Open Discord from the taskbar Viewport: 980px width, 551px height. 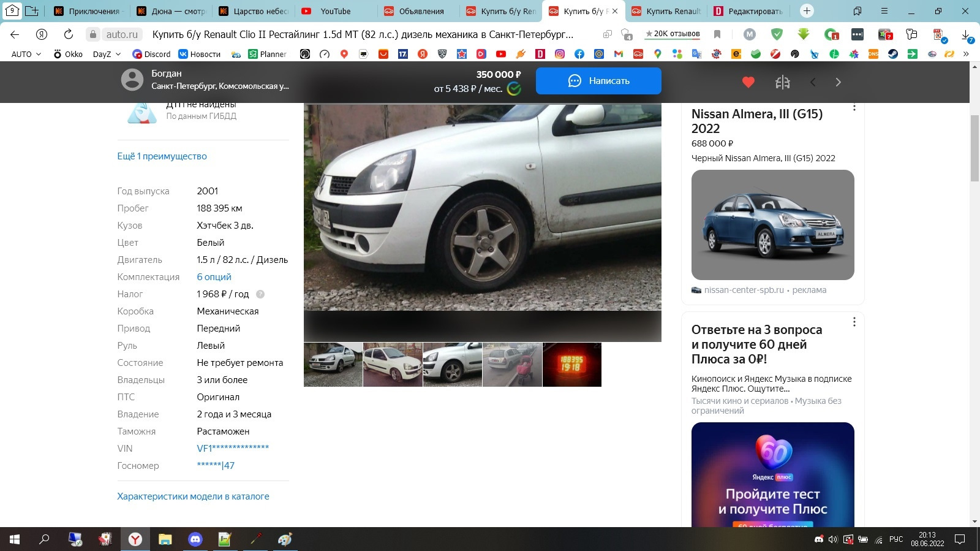pyautogui.click(x=195, y=539)
